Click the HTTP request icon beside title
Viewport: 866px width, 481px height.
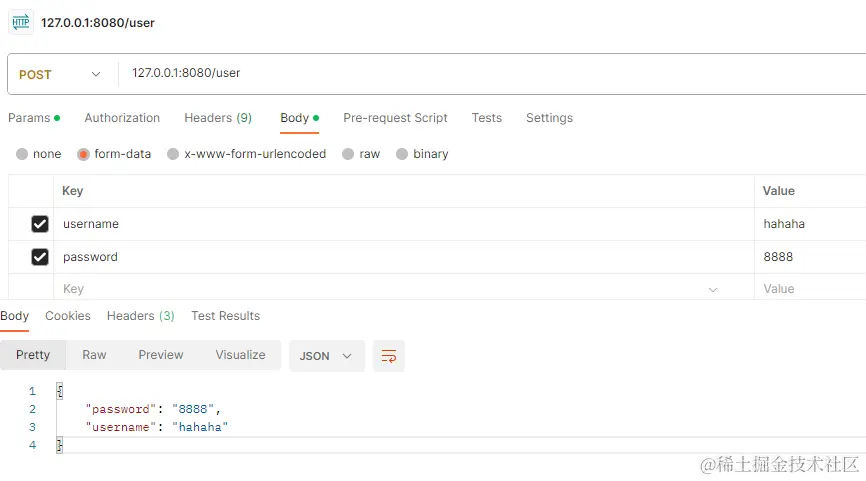(21, 23)
